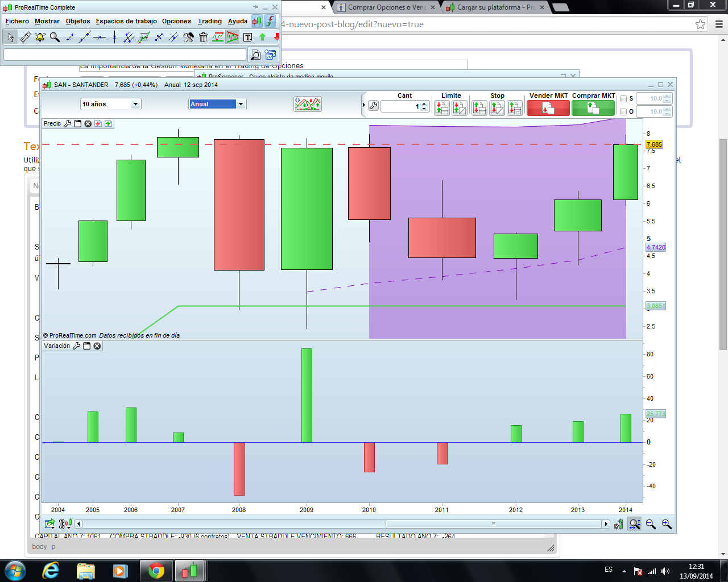This screenshot has width=728, height=582.
Task: Select the ruler measurement tool
Action: tap(25, 38)
